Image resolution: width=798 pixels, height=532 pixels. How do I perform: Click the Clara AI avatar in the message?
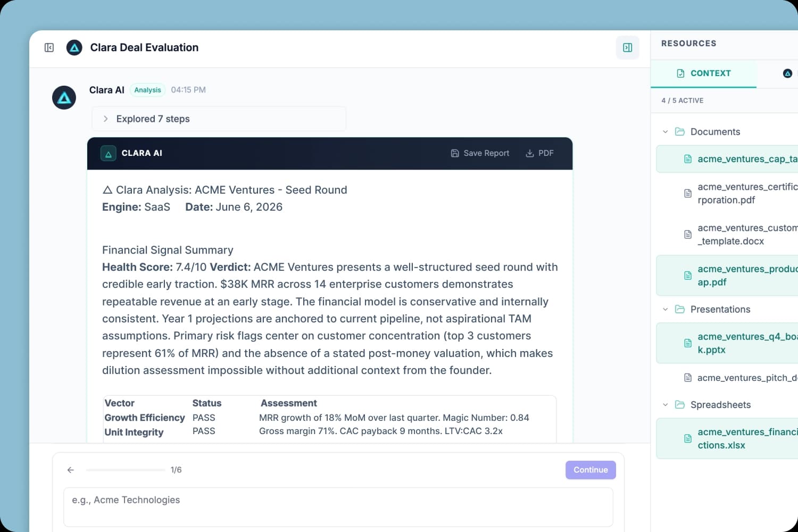pos(64,98)
